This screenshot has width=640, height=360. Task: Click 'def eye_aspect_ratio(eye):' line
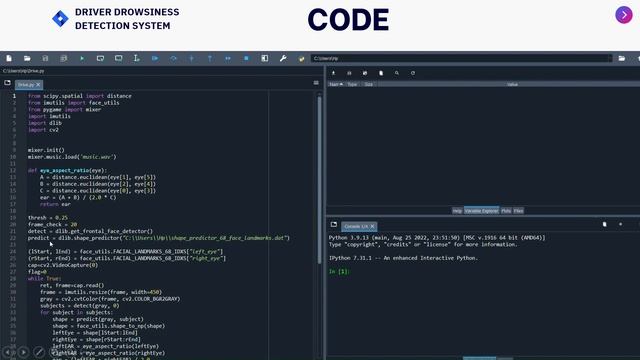[x=67, y=171]
